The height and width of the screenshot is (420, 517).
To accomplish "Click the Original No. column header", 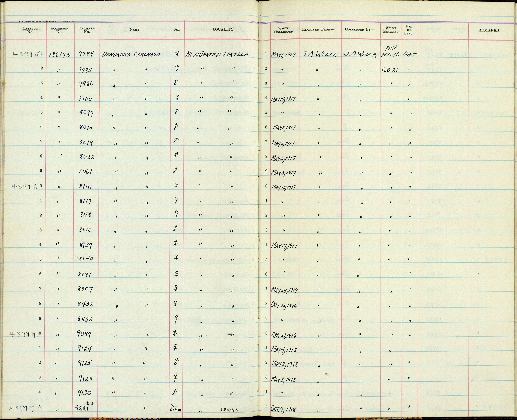I will coord(87,30).
